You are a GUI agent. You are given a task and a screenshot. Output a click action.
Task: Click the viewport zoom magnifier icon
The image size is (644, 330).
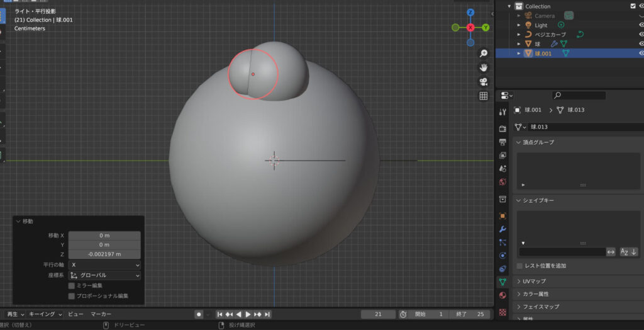pyautogui.click(x=484, y=54)
